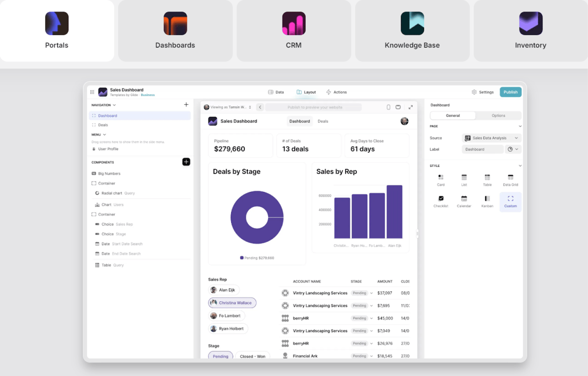588x376 pixels.
Task: Open the Deals tab in app preview
Action: (323, 121)
